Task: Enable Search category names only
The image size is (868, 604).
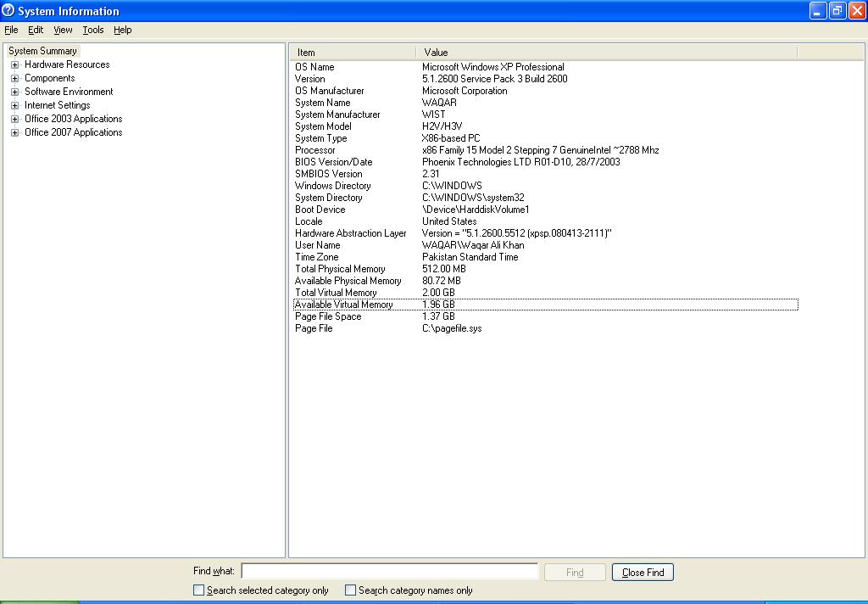Action: [x=350, y=590]
